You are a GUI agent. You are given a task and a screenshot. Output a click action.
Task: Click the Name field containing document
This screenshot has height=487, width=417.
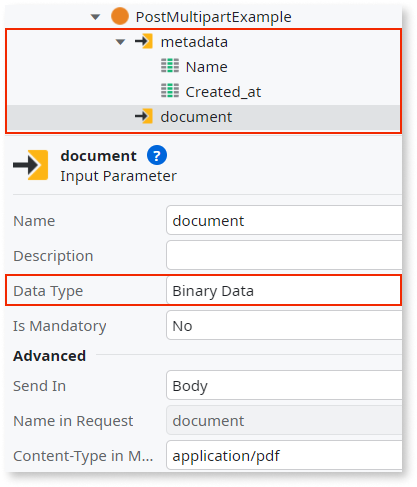(x=284, y=220)
